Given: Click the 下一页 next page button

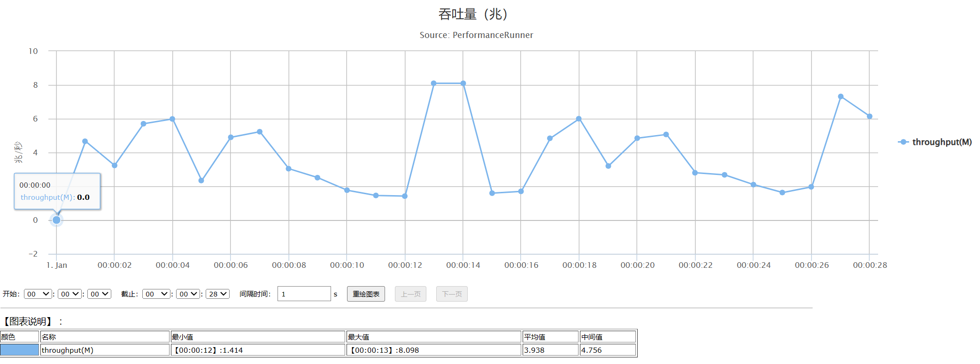Looking at the screenshot, I should pyautogui.click(x=452, y=294).
